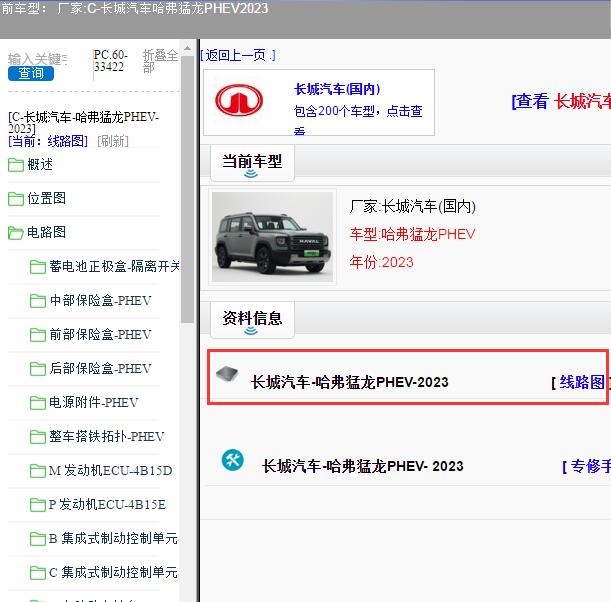Open folder icon for P 发动机ECU-4B15E

point(38,505)
